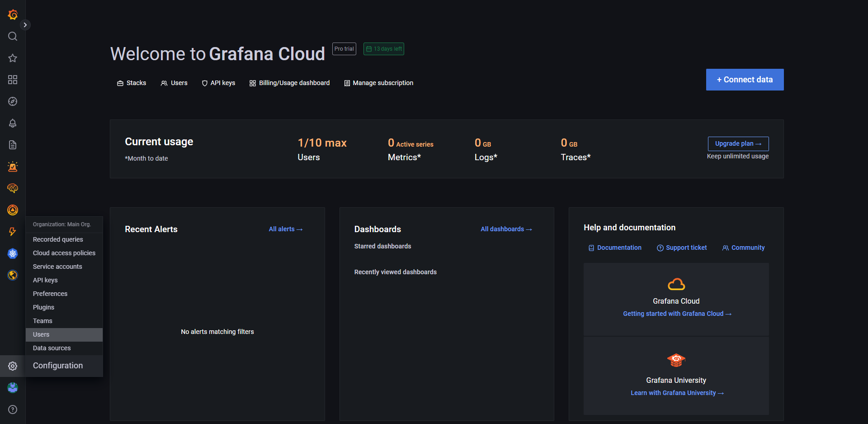The height and width of the screenshot is (424, 868).
Task: Click the No alerts matching filters message
Action: click(x=217, y=332)
